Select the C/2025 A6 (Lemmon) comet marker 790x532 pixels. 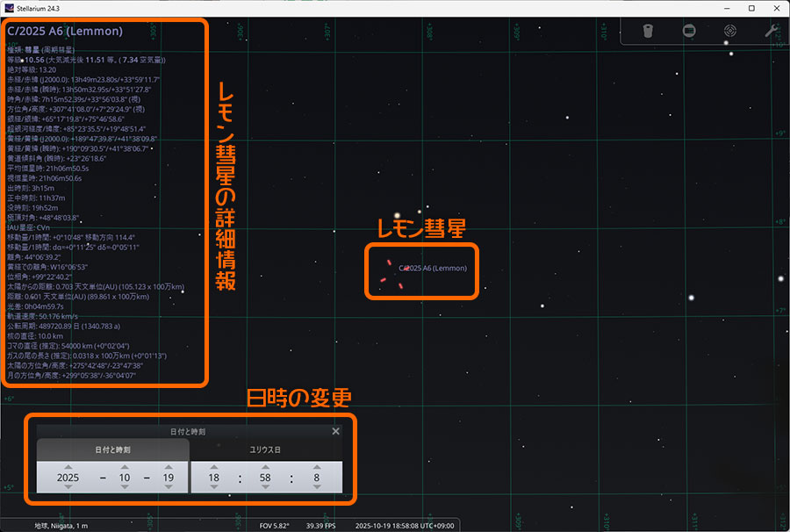392,274
